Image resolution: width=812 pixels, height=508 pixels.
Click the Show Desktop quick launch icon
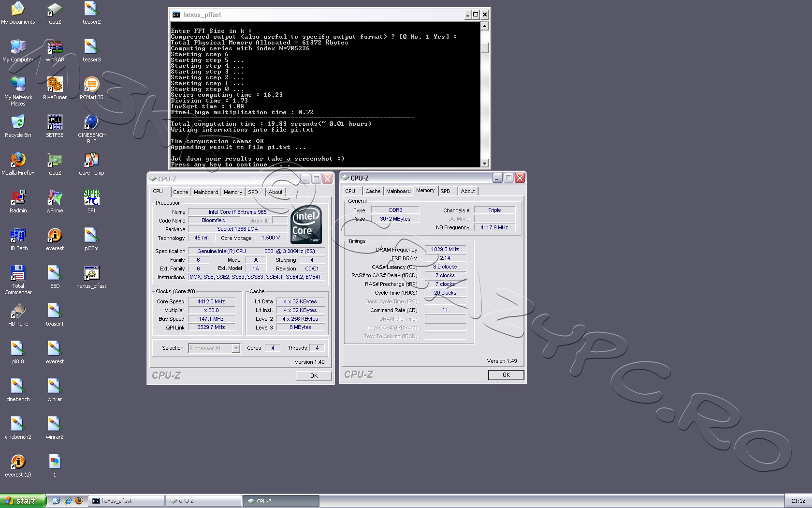pos(56,501)
